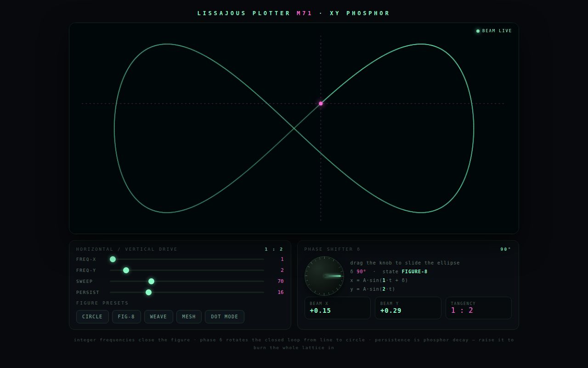Click the y = A·sin(2·t) equation
Screen dimensions: 588x368
click(373, 289)
